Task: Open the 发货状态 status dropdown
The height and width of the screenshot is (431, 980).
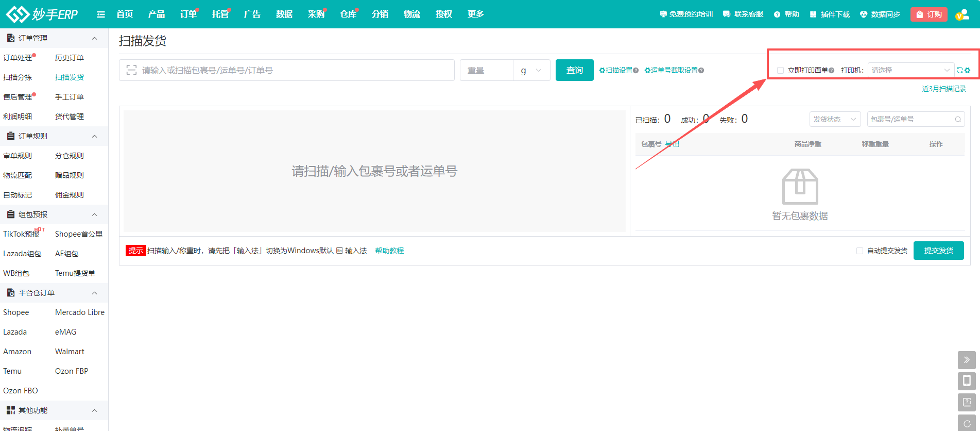Action: pyautogui.click(x=835, y=119)
